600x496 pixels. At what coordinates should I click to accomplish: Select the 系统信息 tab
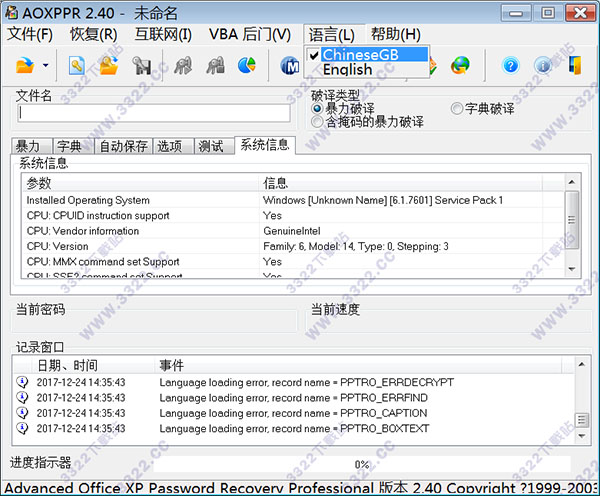(265, 145)
